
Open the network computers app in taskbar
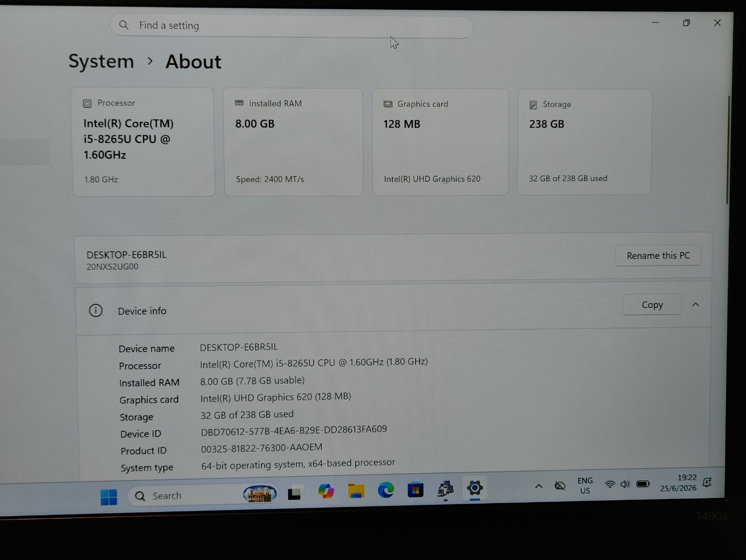click(x=445, y=489)
